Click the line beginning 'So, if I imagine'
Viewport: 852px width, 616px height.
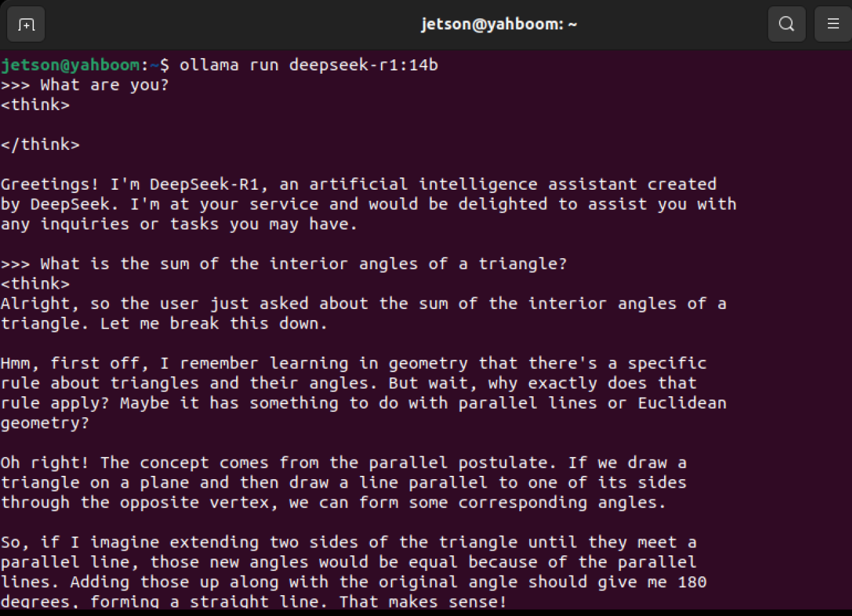tap(348, 542)
